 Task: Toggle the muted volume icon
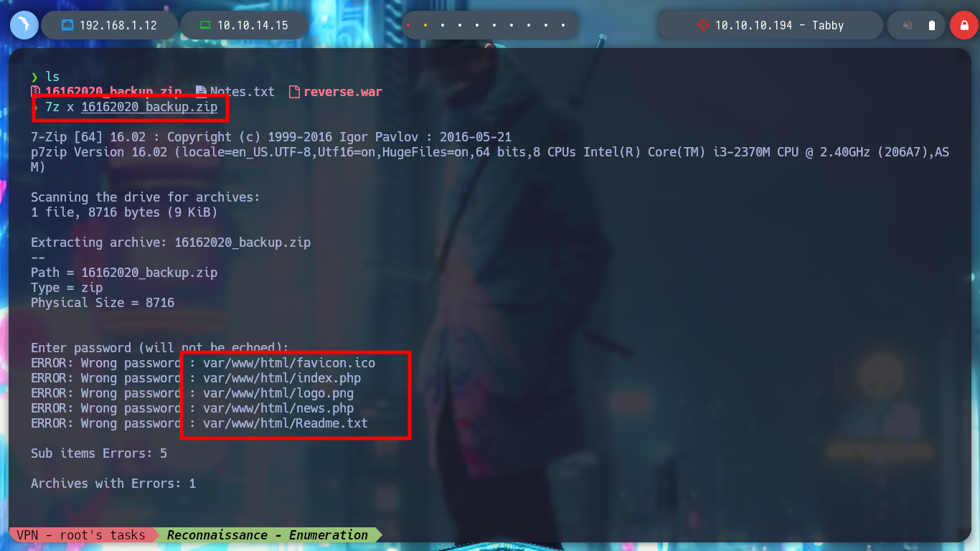coord(908,25)
